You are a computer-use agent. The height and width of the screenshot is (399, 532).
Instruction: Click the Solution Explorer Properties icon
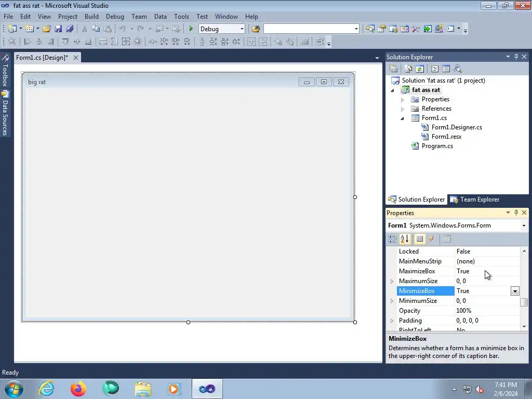[393, 69]
